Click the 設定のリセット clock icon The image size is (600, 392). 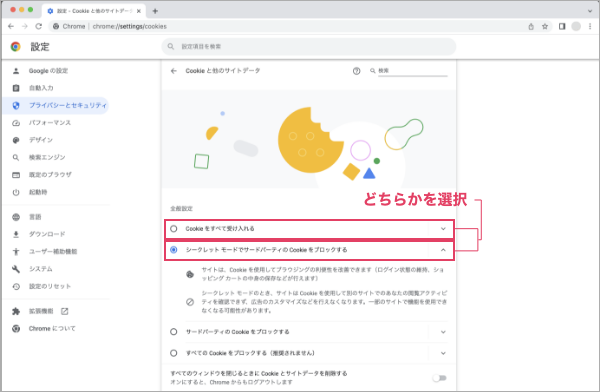click(16, 286)
